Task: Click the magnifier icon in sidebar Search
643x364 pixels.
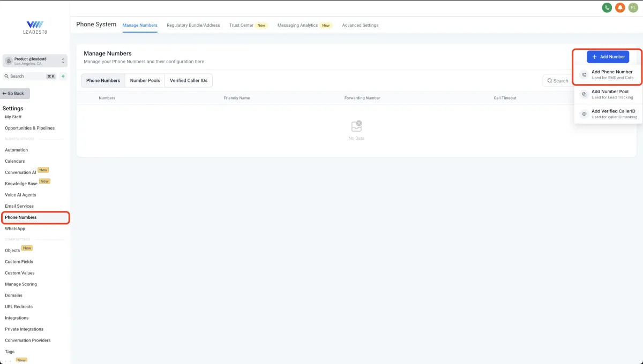Action: click(x=6, y=76)
